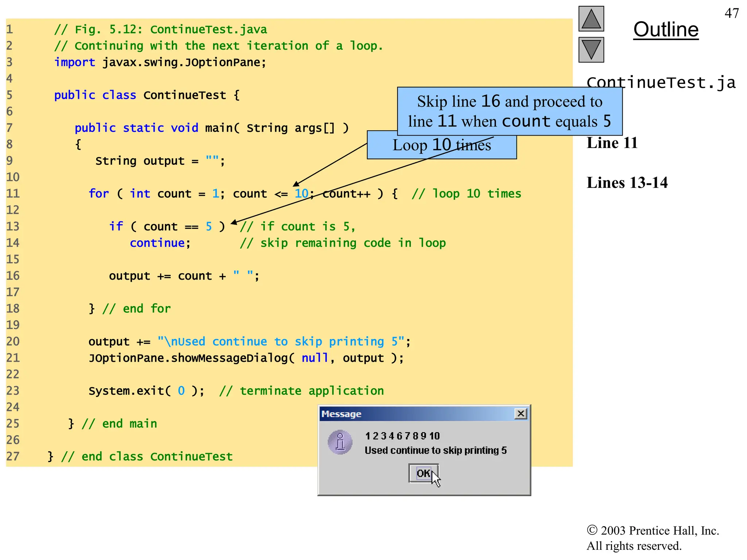
Task: Click the down triangle navigation button
Action: tap(591, 50)
